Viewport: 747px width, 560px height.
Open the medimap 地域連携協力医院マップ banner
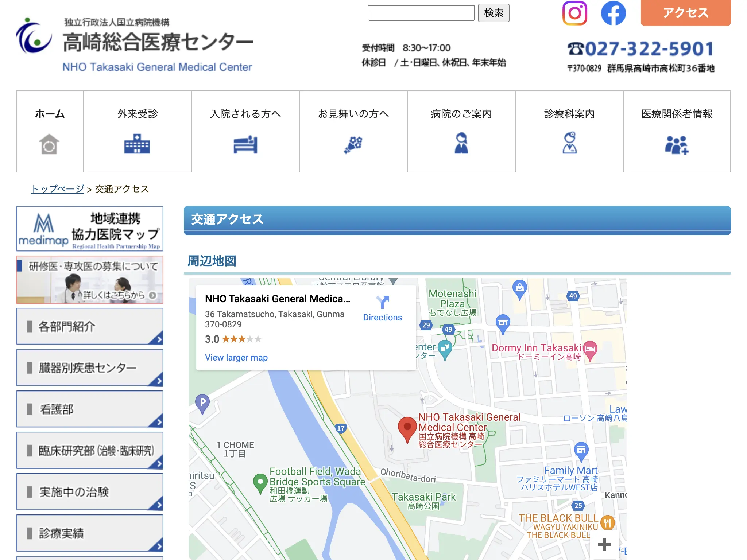tap(90, 229)
